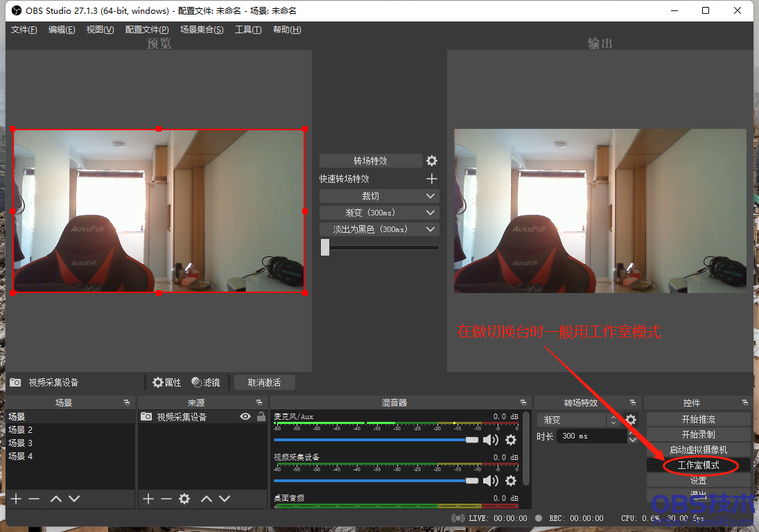The width and height of the screenshot is (759, 532).
Task: Move the selected scene up
Action: [56, 499]
